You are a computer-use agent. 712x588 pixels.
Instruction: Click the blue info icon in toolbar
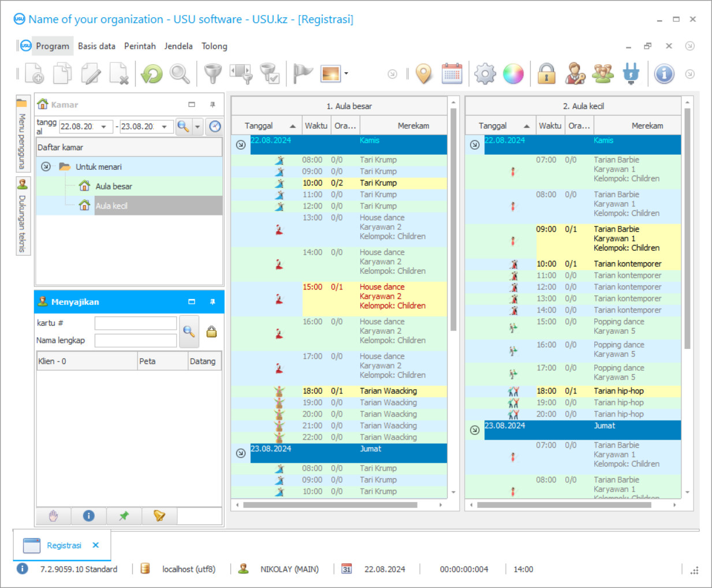(x=664, y=74)
